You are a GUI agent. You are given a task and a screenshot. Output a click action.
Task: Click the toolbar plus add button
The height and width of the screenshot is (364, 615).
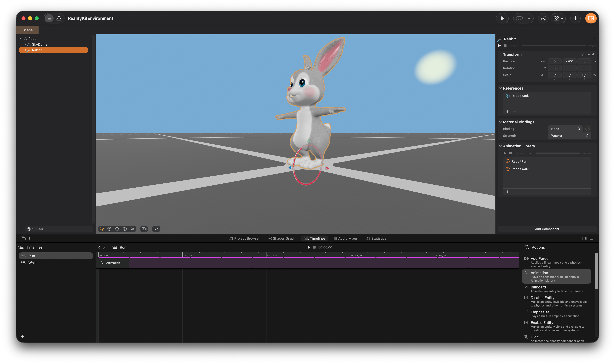click(x=575, y=18)
